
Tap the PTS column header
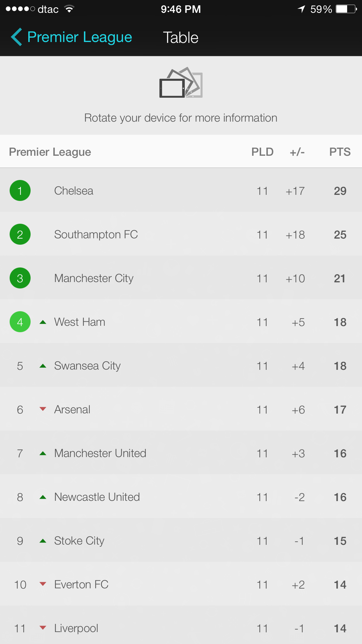(340, 152)
